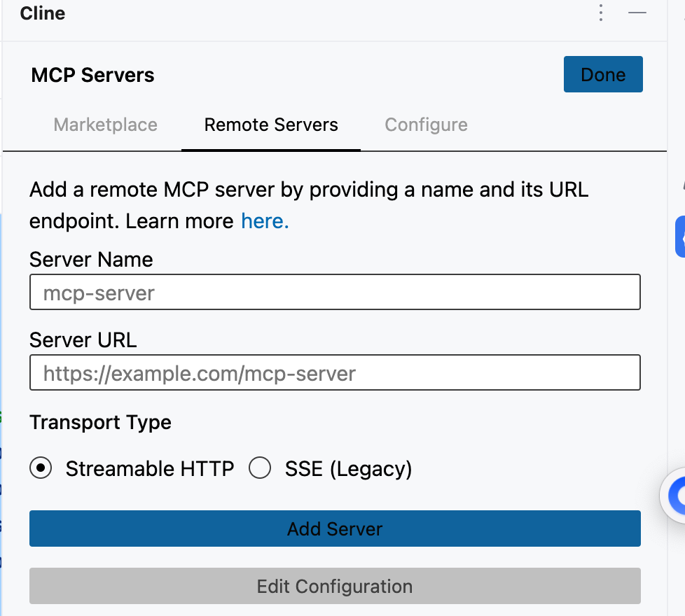Open the Configure tab

click(426, 125)
